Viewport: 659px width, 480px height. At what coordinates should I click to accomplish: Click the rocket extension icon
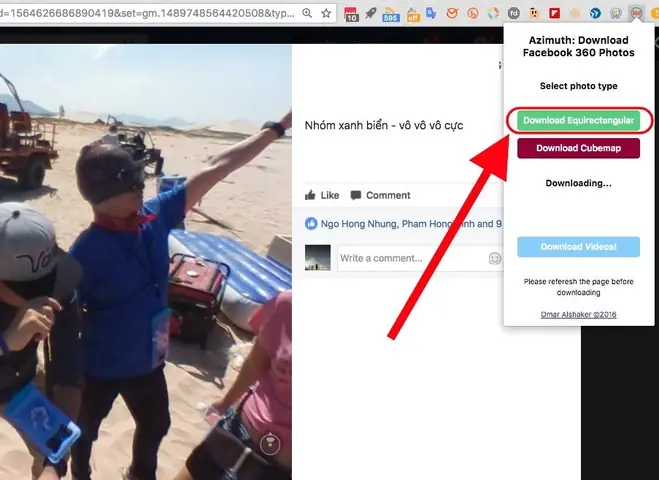pos(371,13)
